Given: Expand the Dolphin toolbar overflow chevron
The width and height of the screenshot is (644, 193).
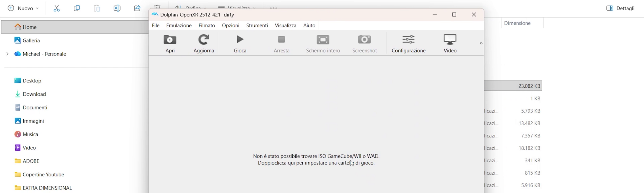Looking at the screenshot, I should [481, 43].
